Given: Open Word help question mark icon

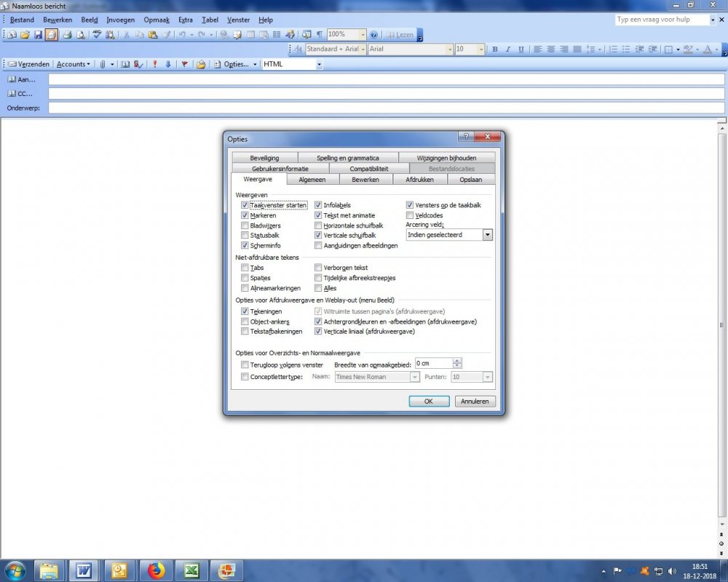Looking at the screenshot, I should (x=373, y=35).
